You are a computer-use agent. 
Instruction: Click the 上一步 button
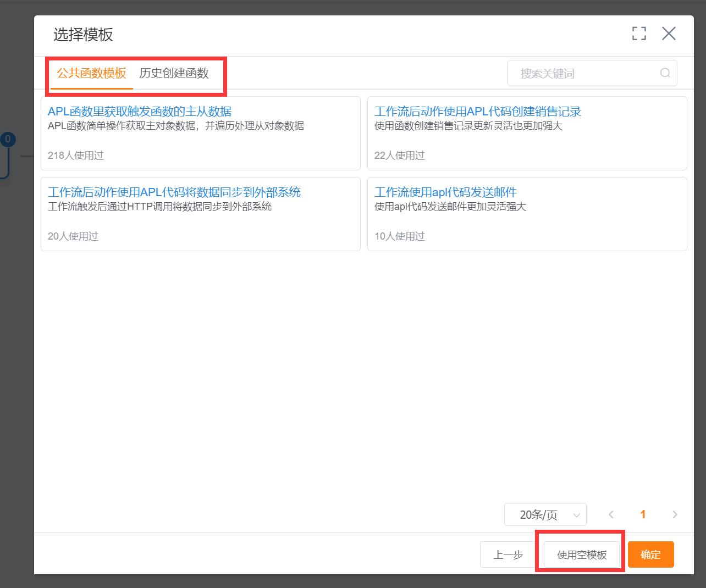(x=508, y=554)
